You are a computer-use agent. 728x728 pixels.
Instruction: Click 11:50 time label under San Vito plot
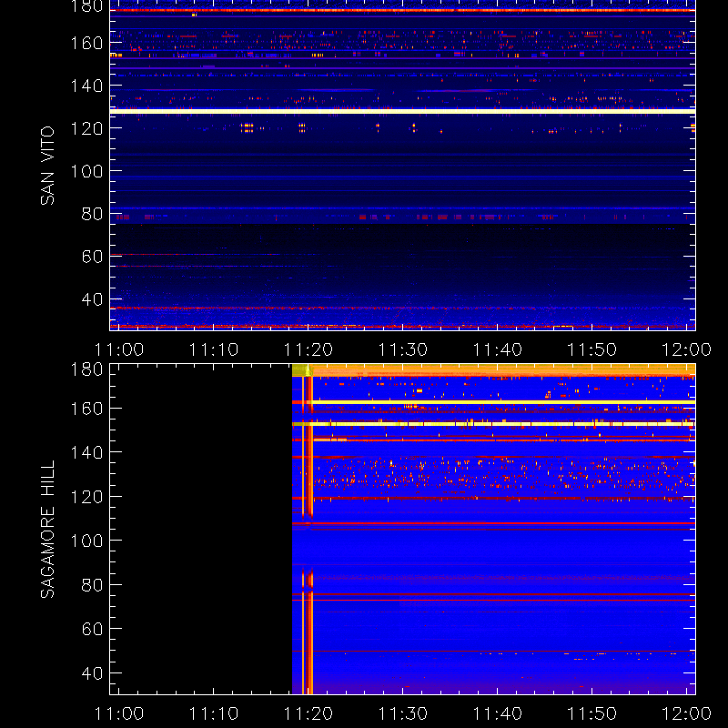pos(592,349)
